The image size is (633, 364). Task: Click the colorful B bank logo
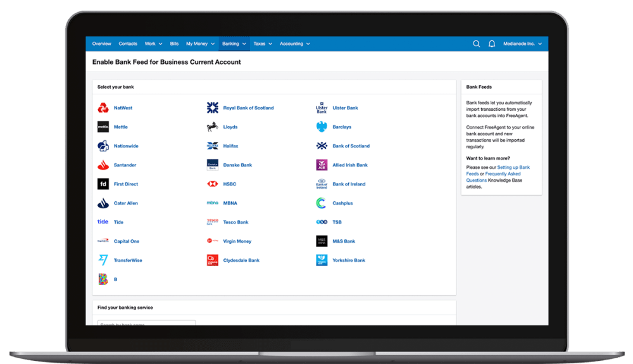click(103, 279)
